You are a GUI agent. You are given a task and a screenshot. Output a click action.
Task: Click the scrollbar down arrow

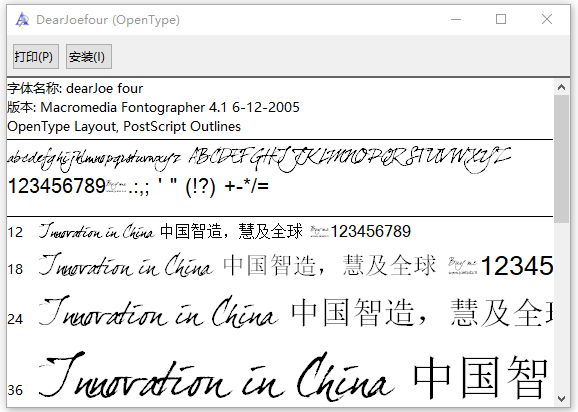[x=561, y=399]
